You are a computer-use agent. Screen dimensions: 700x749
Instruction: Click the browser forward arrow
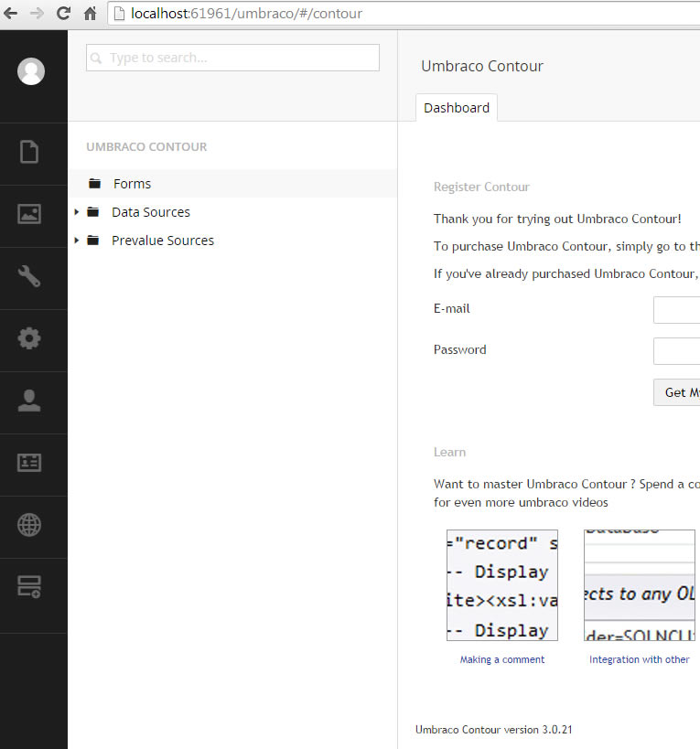coord(37,14)
